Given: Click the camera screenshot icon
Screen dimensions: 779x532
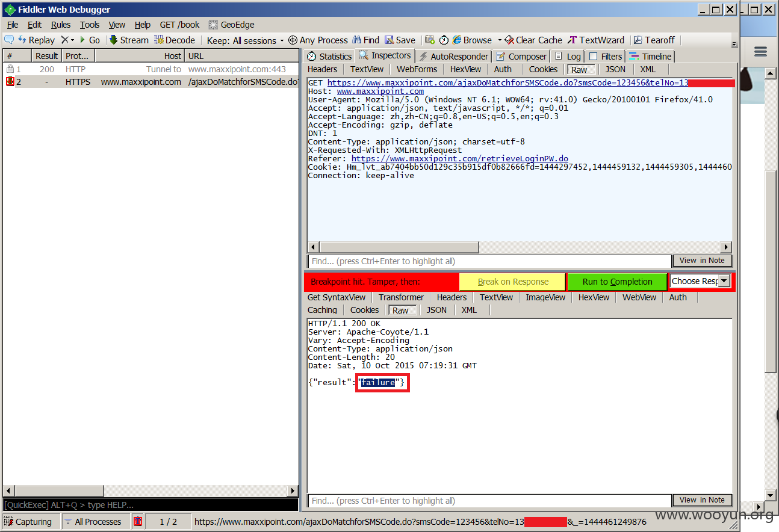Looking at the screenshot, I should pyautogui.click(x=429, y=40).
